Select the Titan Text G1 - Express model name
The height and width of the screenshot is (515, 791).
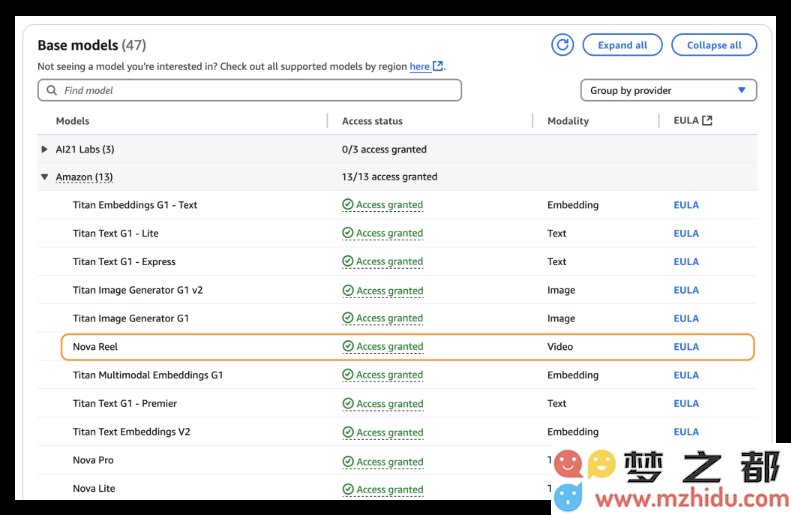(124, 261)
